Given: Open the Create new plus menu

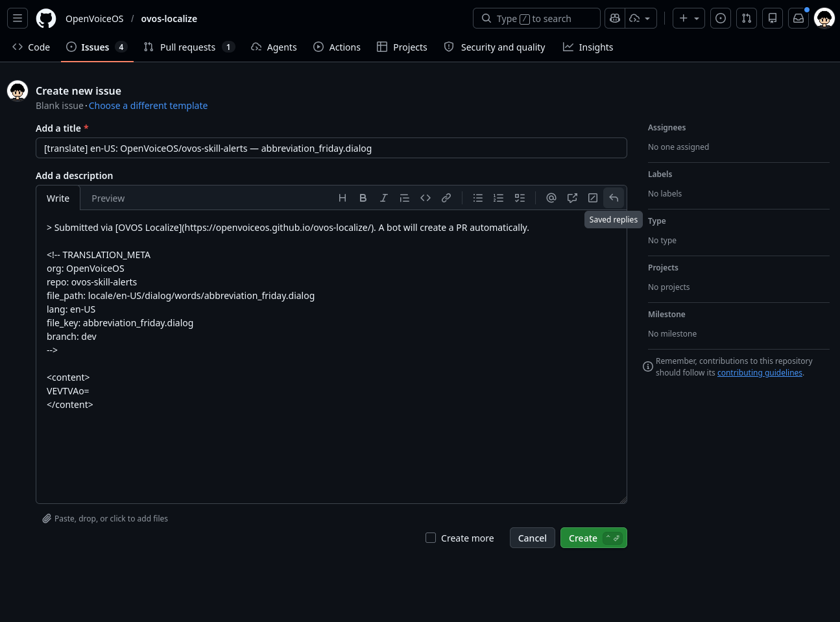Looking at the screenshot, I should click(689, 18).
